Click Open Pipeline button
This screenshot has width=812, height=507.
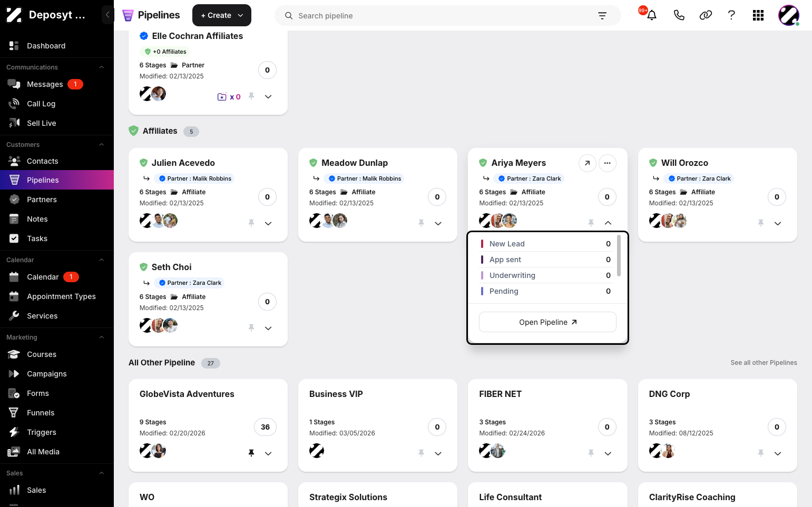pos(547,322)
